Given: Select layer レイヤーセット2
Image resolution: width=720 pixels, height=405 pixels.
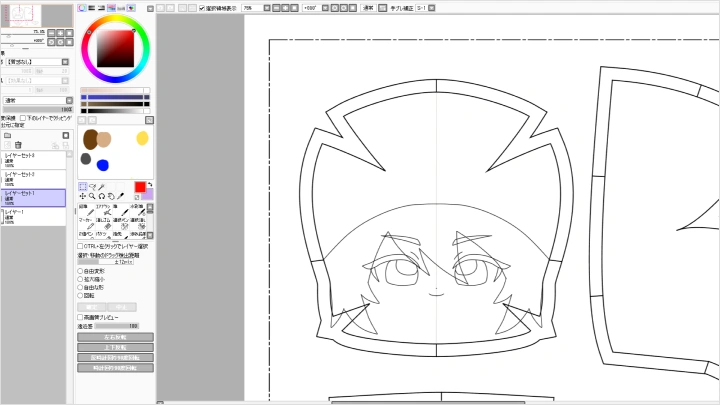Looking at the screenshot, I should pos(34,179).
